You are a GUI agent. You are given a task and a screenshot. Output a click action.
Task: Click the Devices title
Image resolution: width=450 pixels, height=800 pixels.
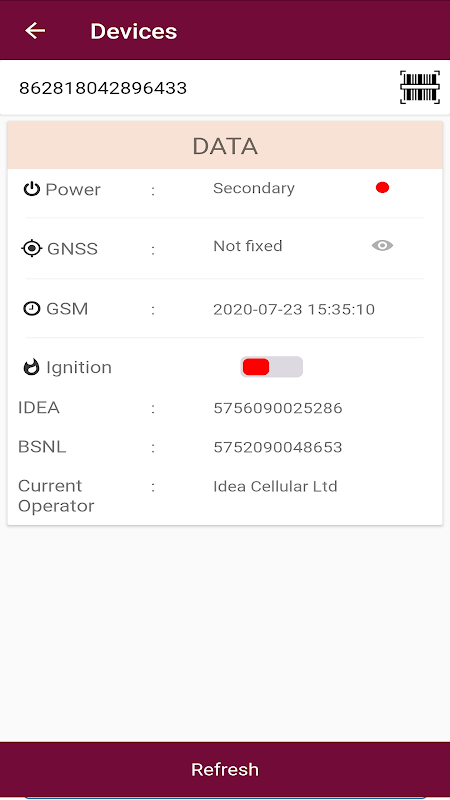(134, 31)
